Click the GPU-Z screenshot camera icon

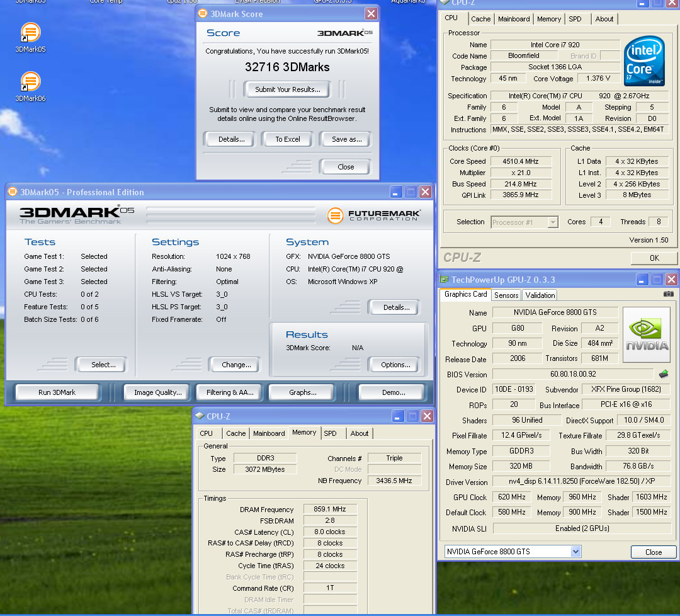pos(668,294)
